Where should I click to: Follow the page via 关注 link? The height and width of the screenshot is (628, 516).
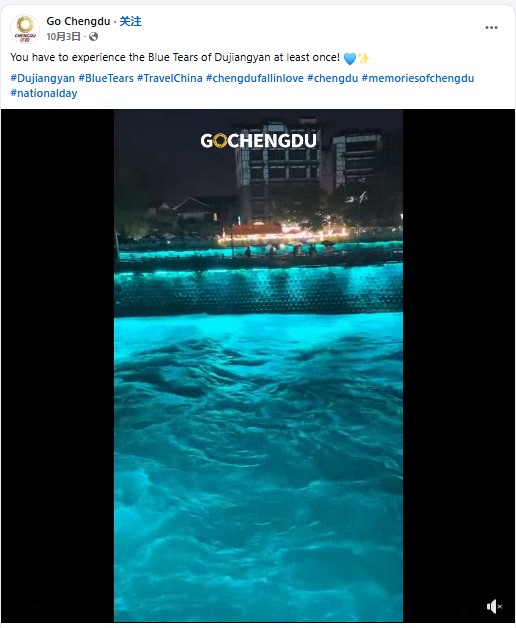130,21
